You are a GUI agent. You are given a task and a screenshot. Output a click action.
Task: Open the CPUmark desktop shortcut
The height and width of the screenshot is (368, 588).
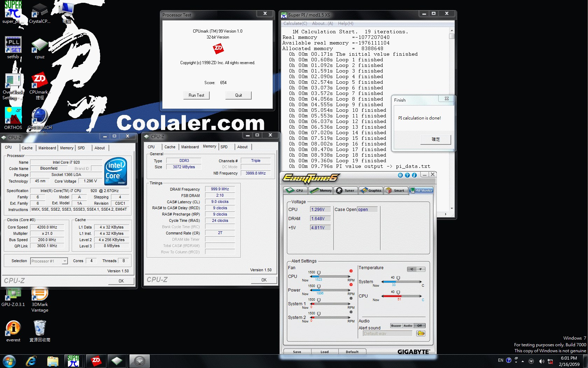pyautogui.click(x=40, y=86)
